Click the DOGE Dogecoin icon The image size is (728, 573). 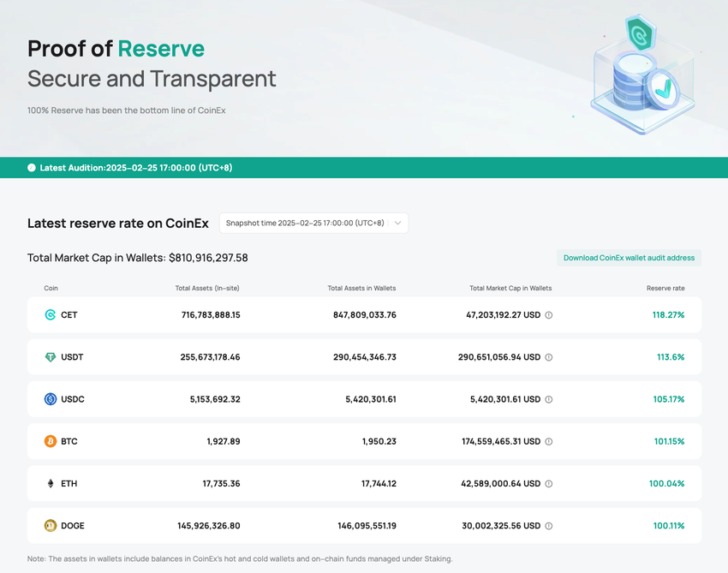click(x=51, y=526)
